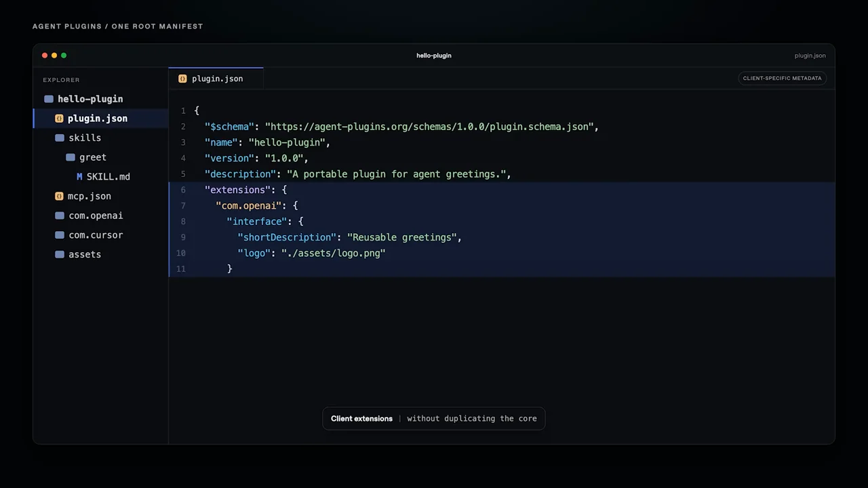Click the mcp.json file icon
Image resolution: width=868 pixels, height=488 pixels.
(x=59, y=196)
